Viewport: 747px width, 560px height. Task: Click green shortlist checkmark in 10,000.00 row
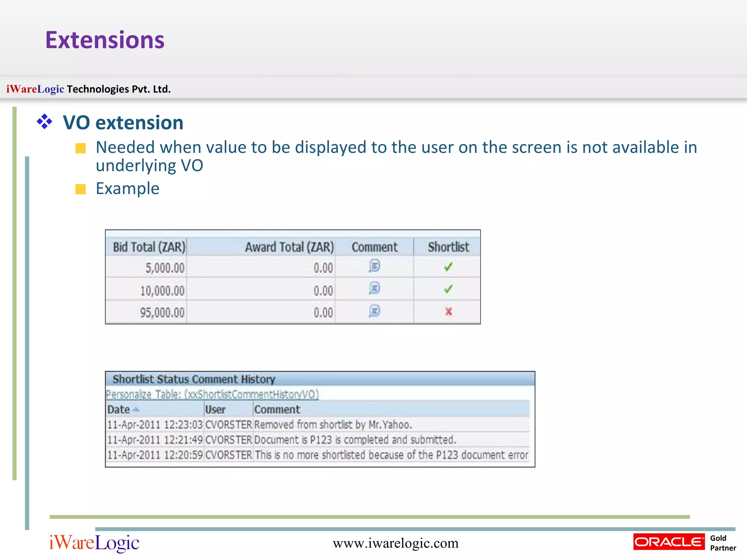[x=448, y=289]
